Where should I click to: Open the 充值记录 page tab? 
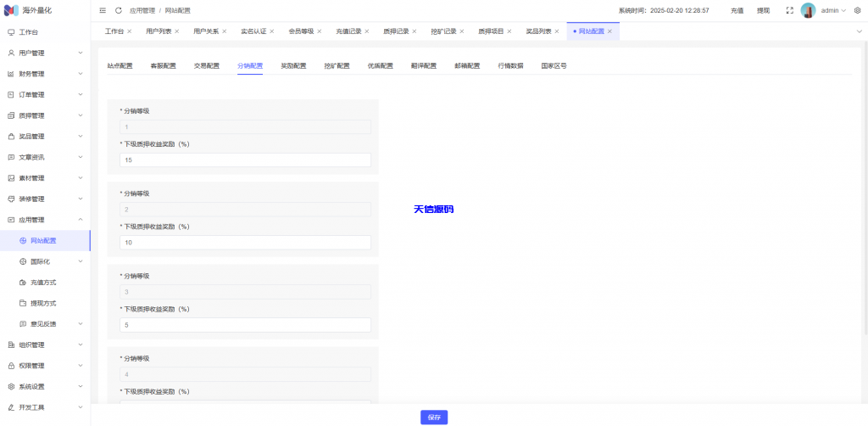(348, 31)
